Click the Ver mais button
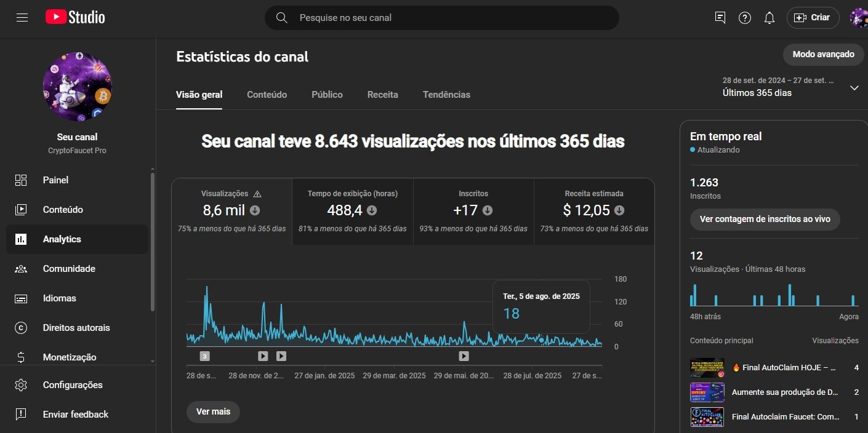 tap(213, 411)
